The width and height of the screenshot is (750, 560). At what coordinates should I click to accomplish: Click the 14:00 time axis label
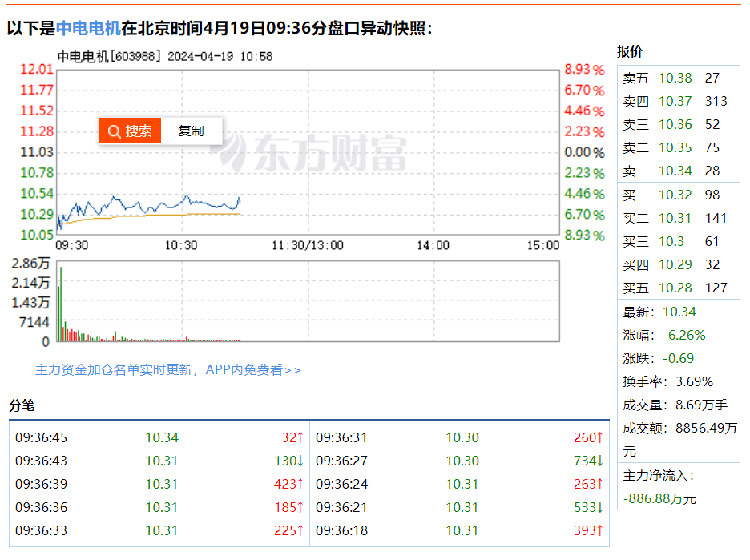click(433, 245)
